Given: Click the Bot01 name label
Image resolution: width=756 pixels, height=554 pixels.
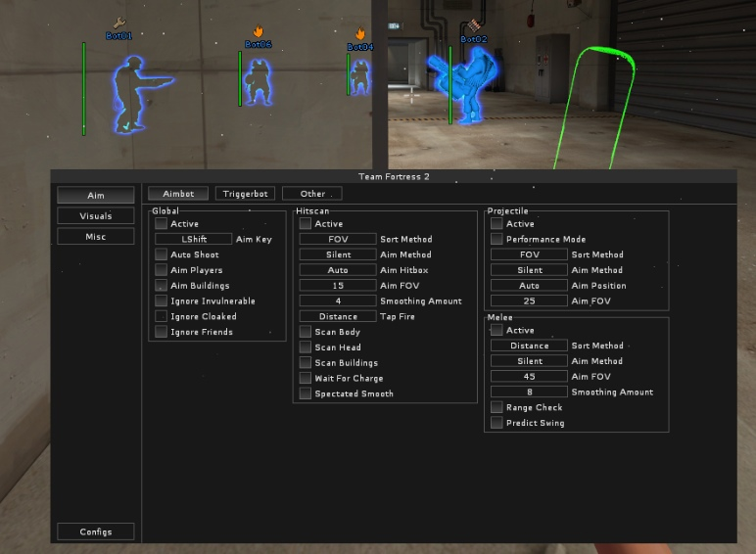Looking at the screenshot, I should coord(119,35).
